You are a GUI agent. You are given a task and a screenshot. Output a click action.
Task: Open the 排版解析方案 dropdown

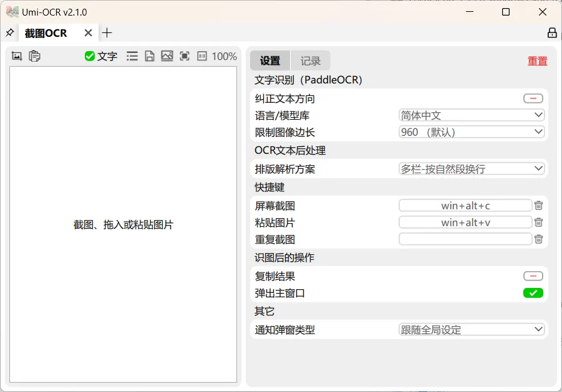tap(472, 169)
